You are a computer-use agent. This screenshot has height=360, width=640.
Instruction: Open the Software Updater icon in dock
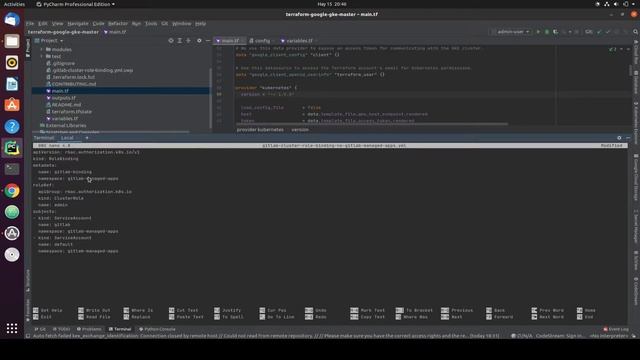(x=12, y=233)
